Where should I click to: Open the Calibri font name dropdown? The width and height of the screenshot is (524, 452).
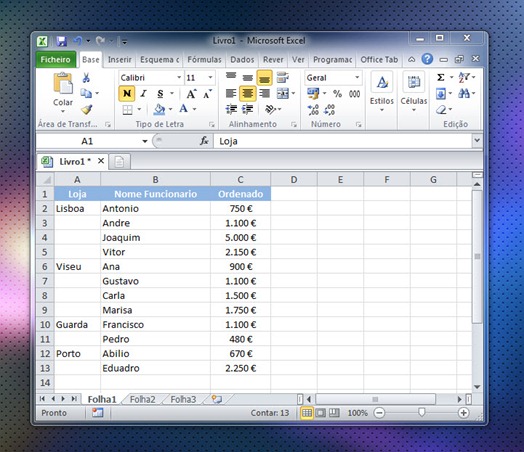coord(179,78)
